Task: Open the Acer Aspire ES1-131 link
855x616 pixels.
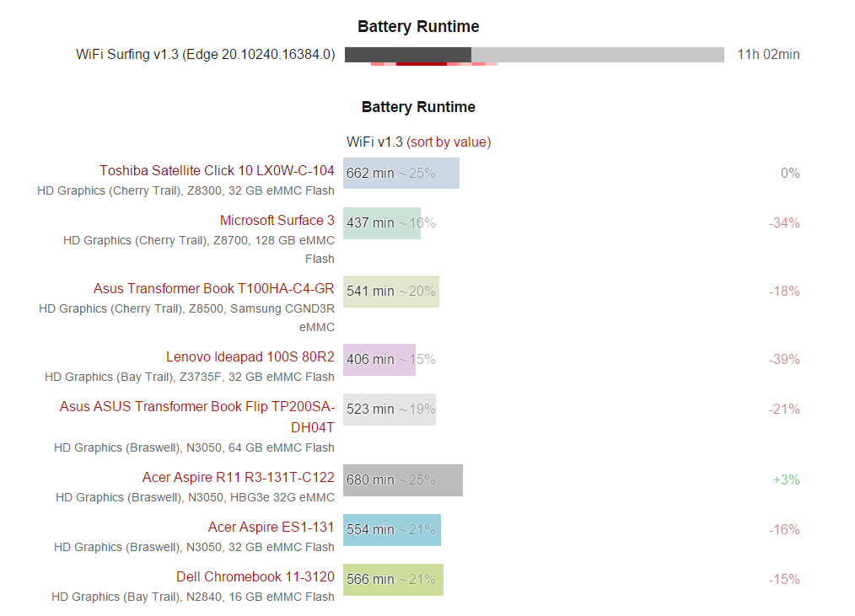Action: pos(271,527)
